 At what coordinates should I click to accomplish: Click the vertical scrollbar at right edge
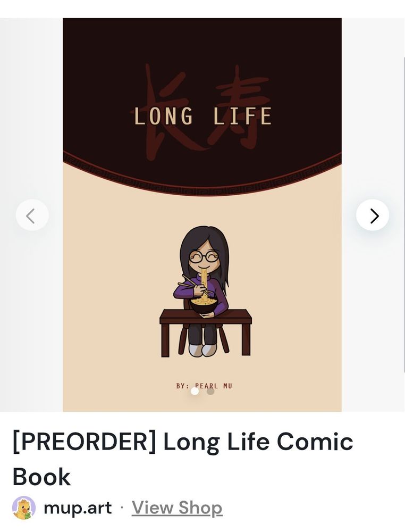[x=404, y=215]
